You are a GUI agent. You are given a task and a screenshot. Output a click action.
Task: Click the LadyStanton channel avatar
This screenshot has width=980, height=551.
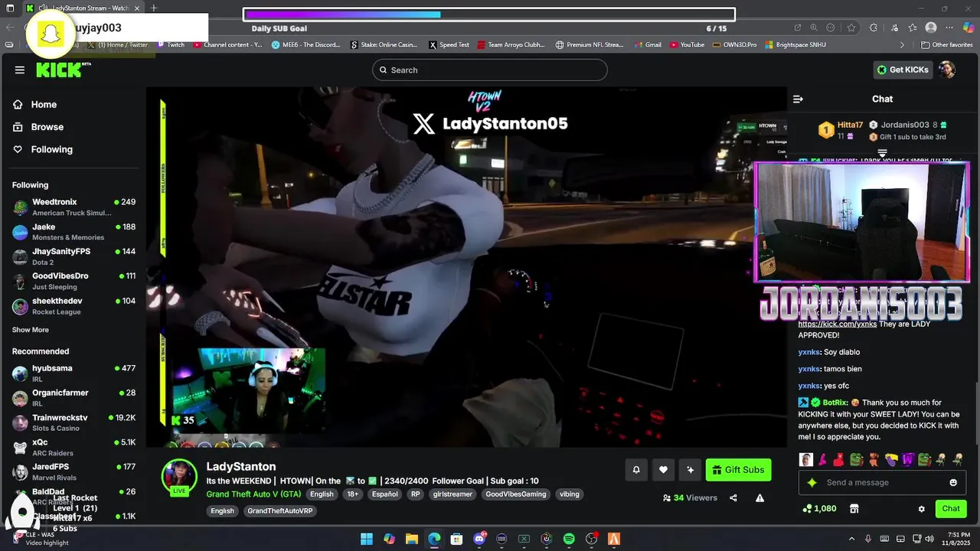coord(179,477)
